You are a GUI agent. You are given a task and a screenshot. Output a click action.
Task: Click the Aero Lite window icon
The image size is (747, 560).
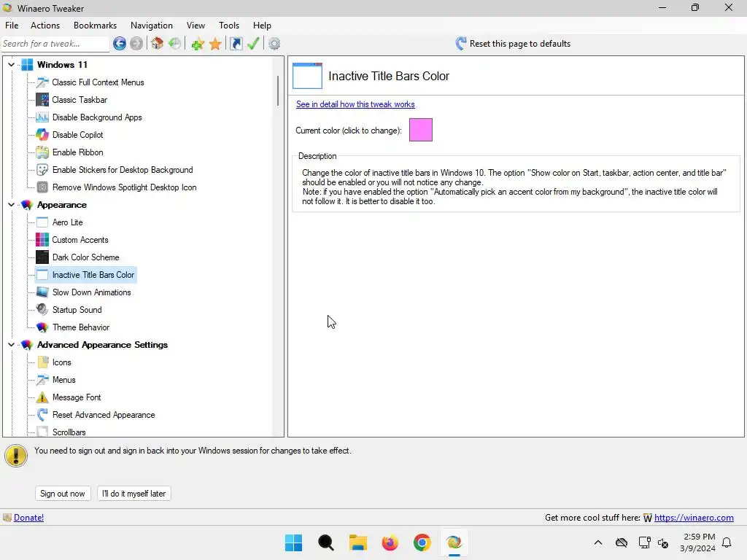click(42, 222)
